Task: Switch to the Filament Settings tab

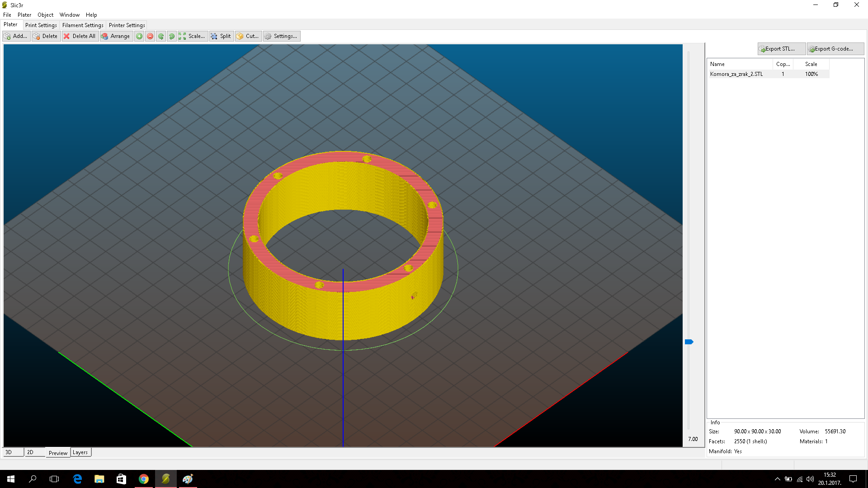Action: 83,25
